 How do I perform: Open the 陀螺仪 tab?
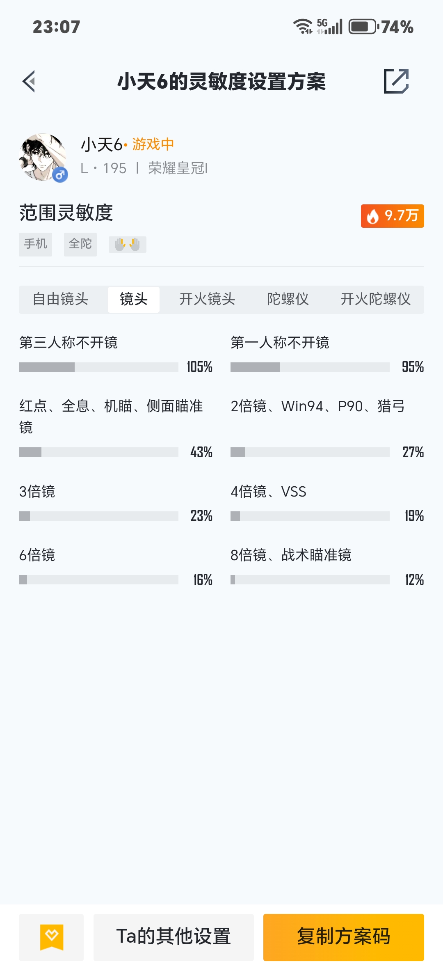coord(288,300)
